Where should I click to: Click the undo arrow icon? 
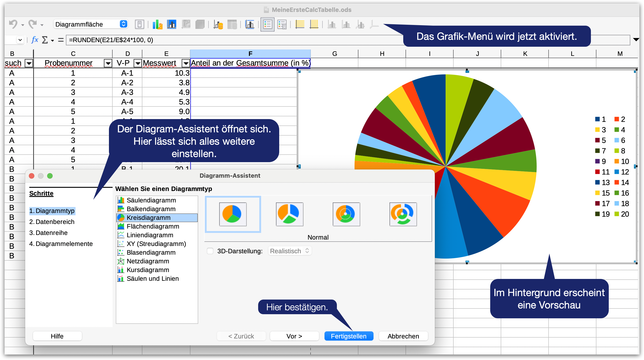pyautogui.click(x=13, y=24)
